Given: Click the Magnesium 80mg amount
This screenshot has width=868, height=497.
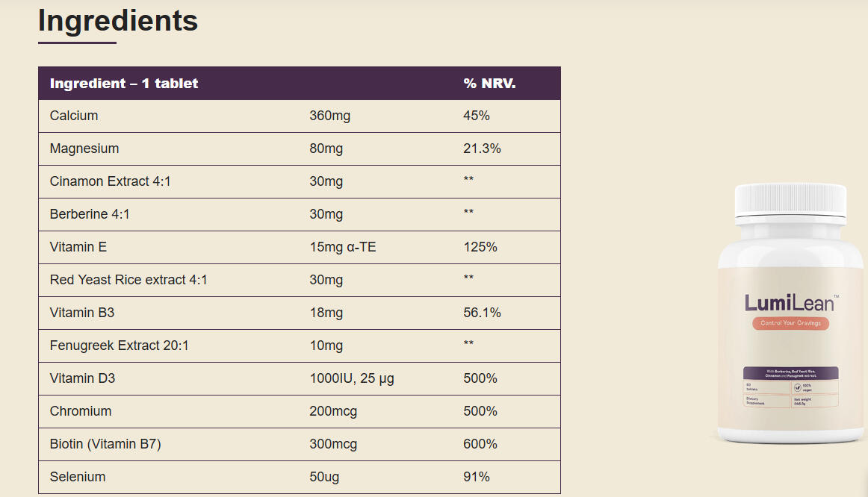Looking at the screenshot, I should click(326, 149).
